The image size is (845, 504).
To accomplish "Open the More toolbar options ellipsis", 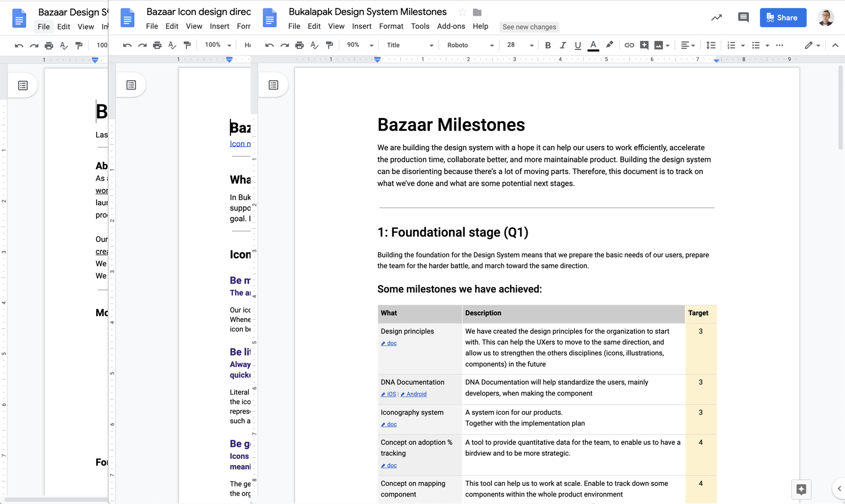I will click(x=779, y=45).
